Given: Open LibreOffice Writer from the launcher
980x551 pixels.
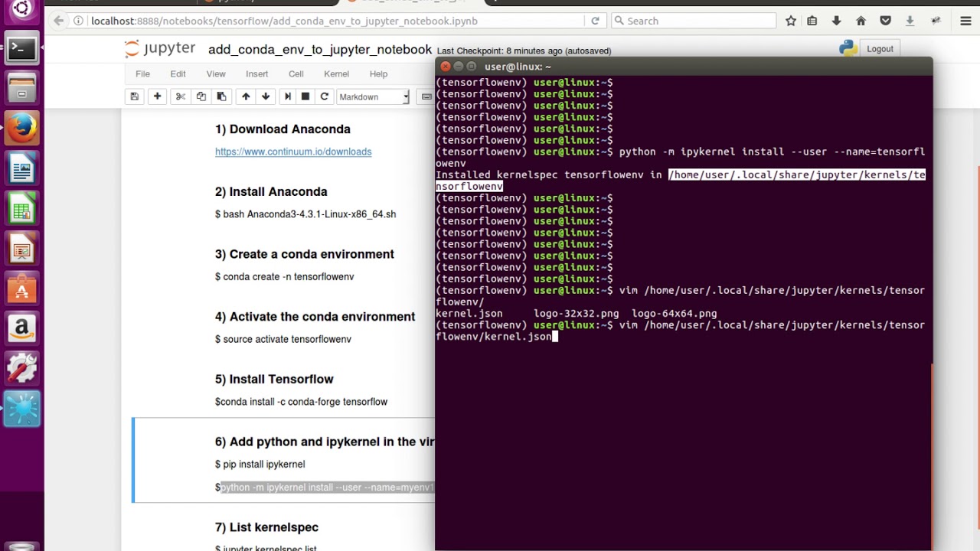Looking at the screenshot, I should (x=21, y=168).
